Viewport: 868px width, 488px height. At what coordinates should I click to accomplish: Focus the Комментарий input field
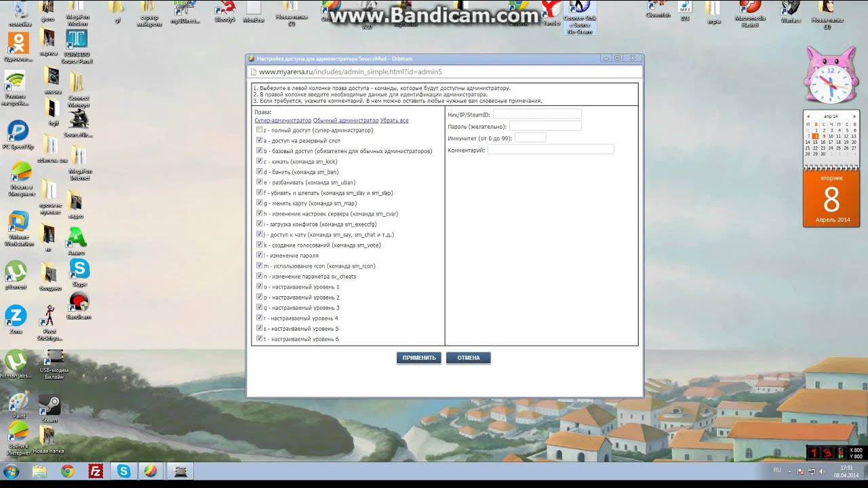pos(551,149)
